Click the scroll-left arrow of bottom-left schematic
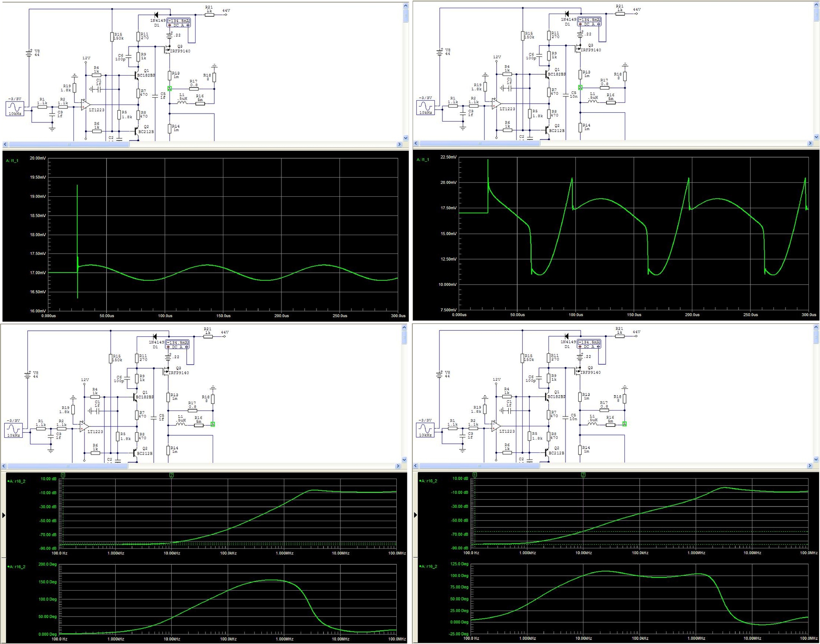This screenshot has height=644, width=820. 4,466
